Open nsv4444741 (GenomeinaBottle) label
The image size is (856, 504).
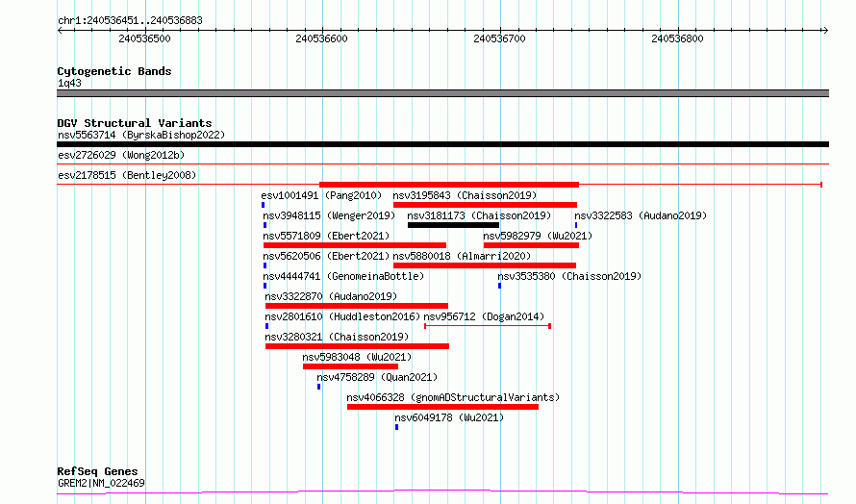(x=344, y=276)
